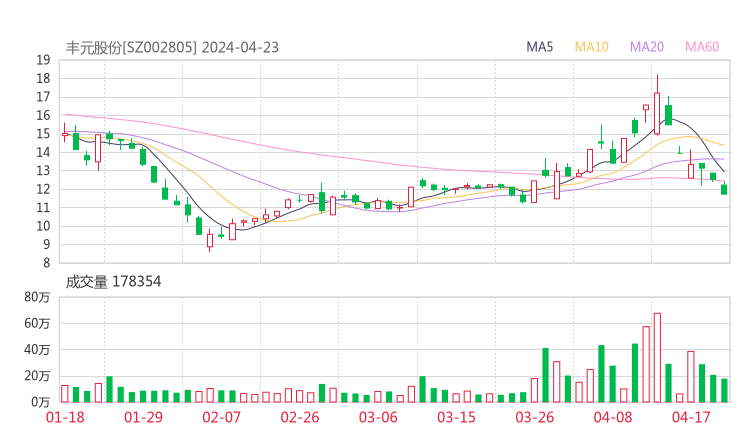The height and width of the screenshot is (440, 740).
Task: Toggle the MA5 legend label
Action: [541, 47]
